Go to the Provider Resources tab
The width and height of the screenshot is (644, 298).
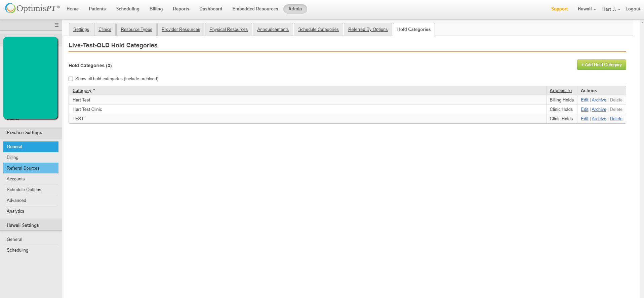pos(180,30)
